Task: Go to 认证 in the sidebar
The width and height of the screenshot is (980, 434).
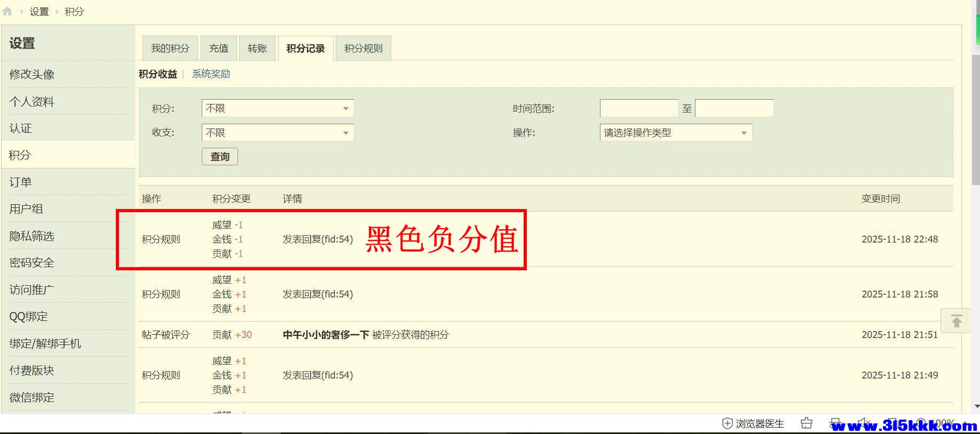Action: pos(20,128)
